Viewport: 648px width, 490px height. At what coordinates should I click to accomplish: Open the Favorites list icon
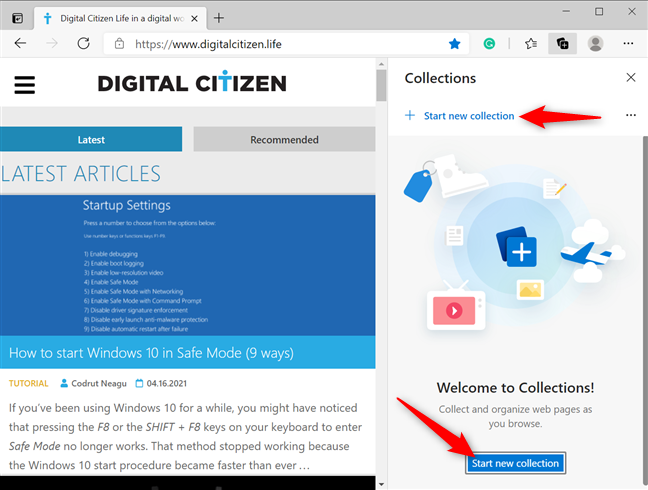click(x=531, y=44)
